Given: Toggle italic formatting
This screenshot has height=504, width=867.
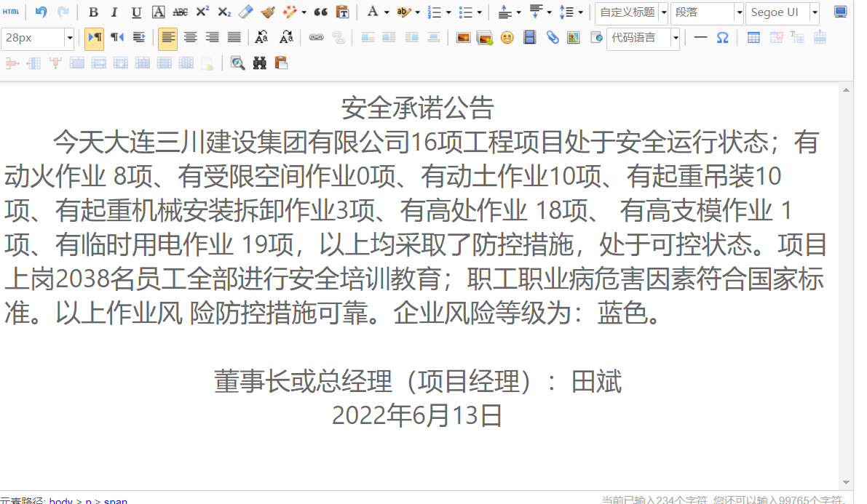Looking at the screenshot, I should tap(114, 12).
